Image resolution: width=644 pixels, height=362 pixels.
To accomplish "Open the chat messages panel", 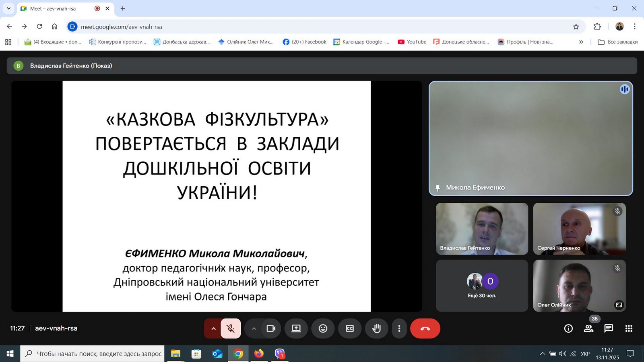I will click(609, 329).
